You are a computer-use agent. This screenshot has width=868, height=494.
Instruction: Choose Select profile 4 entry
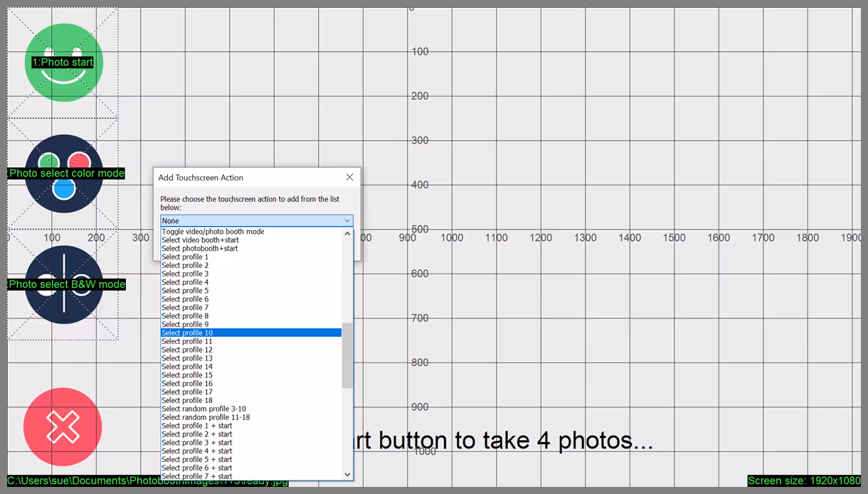point(251,282)
